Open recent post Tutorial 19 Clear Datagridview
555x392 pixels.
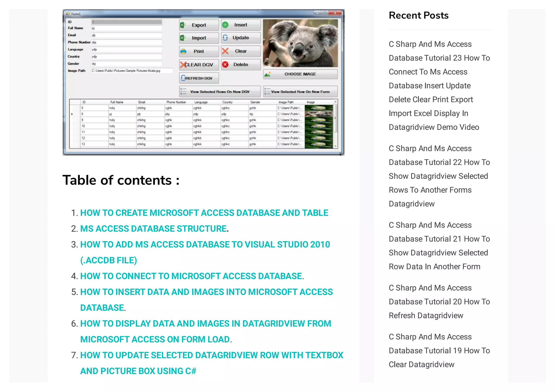tap(439, 351)
